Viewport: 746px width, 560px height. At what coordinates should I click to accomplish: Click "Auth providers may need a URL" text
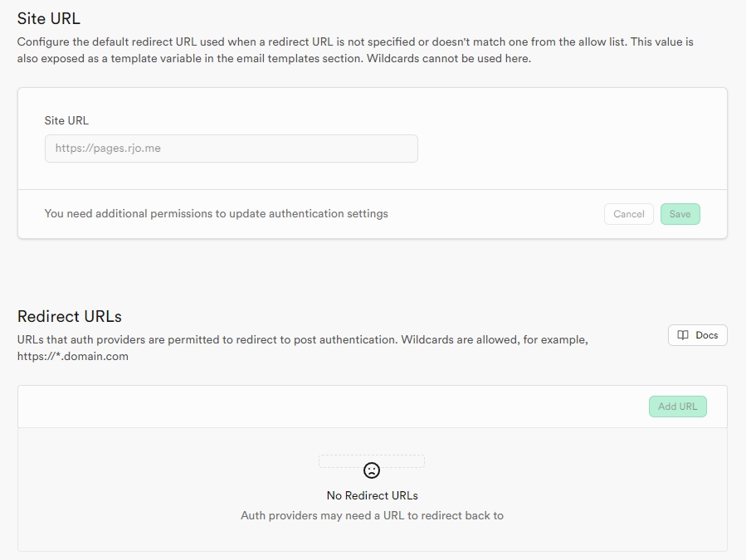tap(372, 515)
